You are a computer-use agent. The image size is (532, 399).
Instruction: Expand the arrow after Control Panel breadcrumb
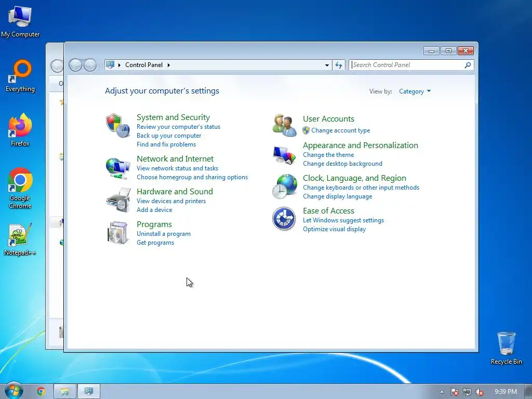click(x=169, y=65)
